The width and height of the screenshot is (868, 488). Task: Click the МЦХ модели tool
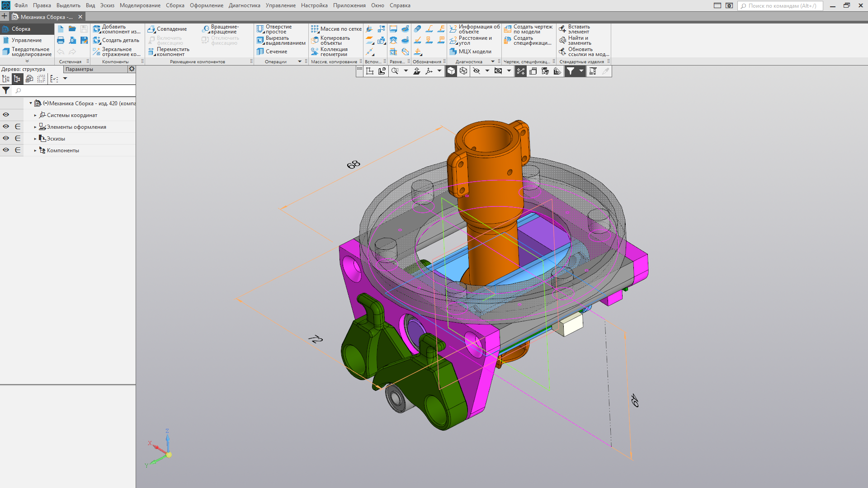(471, 52)
